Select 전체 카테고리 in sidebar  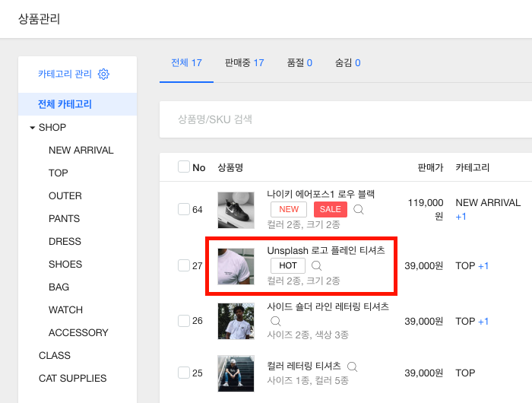[78, 104]
